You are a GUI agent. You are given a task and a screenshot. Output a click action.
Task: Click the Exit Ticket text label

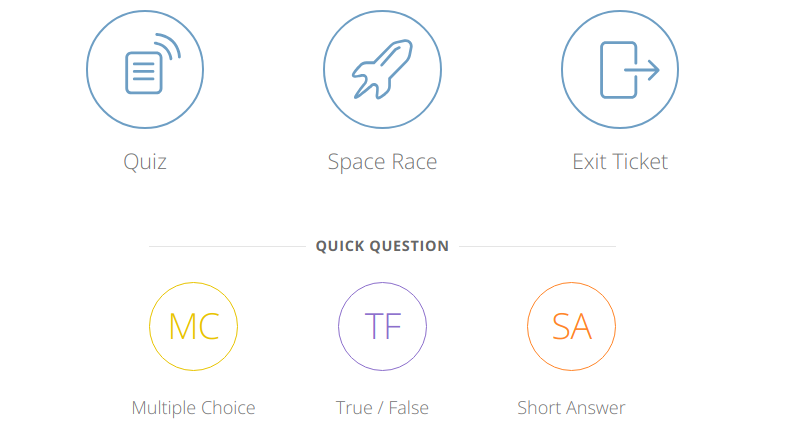pyautogui.click(x=620, y=161)
